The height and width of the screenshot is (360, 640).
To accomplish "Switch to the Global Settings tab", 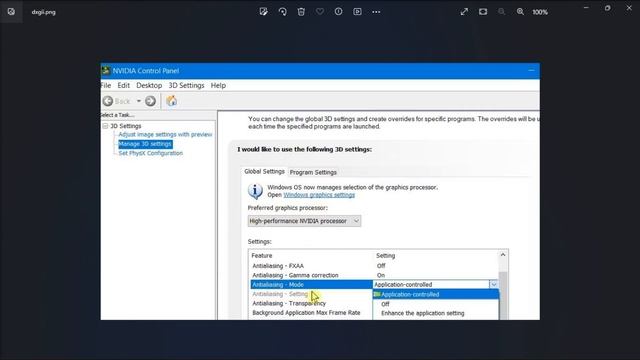I will coord(264,171).
